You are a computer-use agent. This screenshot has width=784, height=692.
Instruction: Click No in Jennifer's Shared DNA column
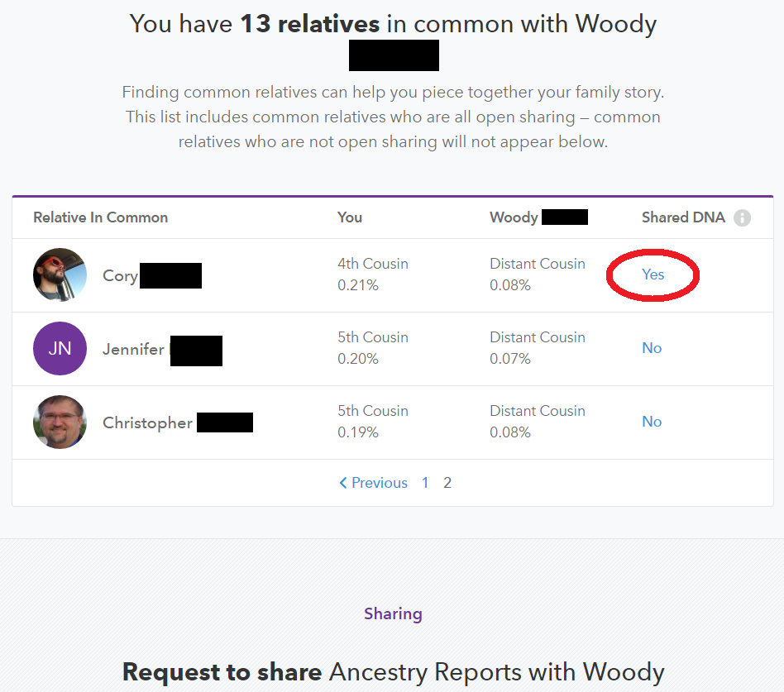coord(652,348)
